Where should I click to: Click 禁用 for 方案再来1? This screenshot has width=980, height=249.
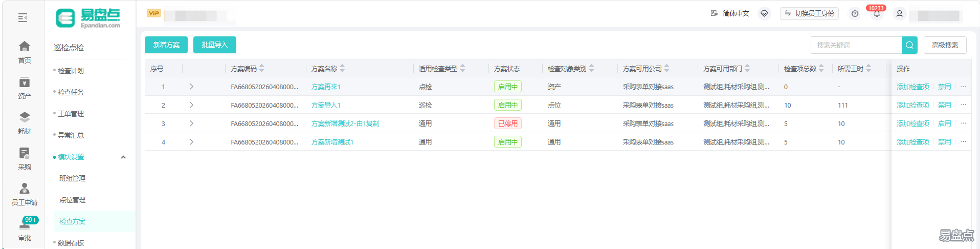(x=945, y=87)
